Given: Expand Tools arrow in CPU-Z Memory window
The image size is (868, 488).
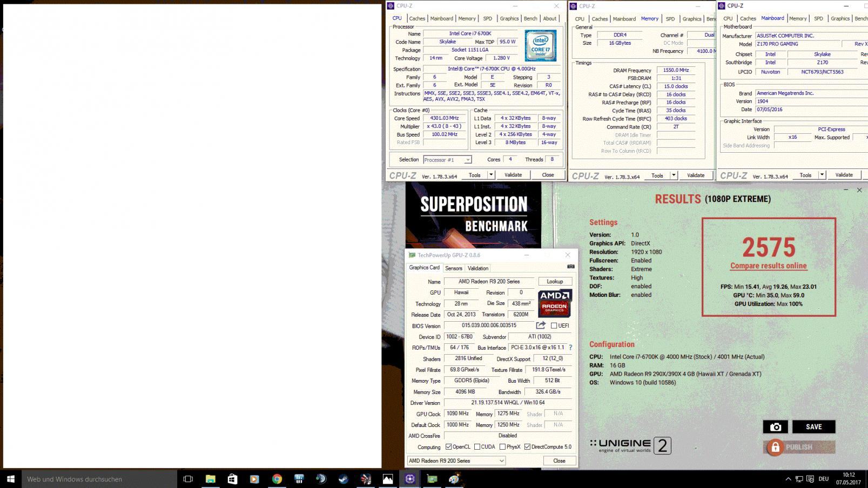Looking at the screenshot, I should coord(674,175).
